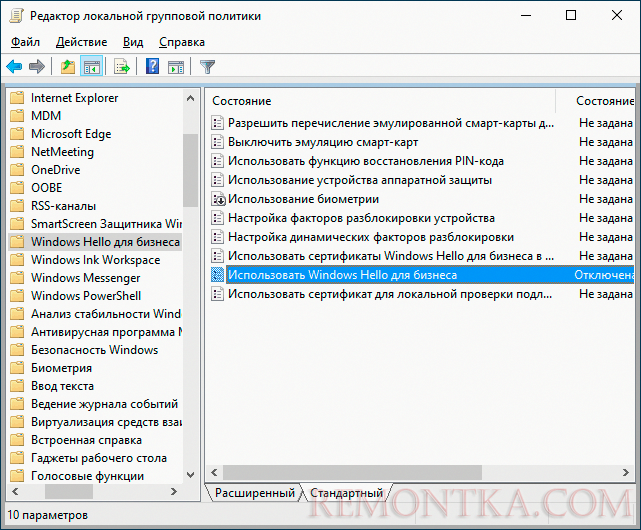Select Windows Messenger folder
The image size is (641, 530).
(x=85, y=278)
